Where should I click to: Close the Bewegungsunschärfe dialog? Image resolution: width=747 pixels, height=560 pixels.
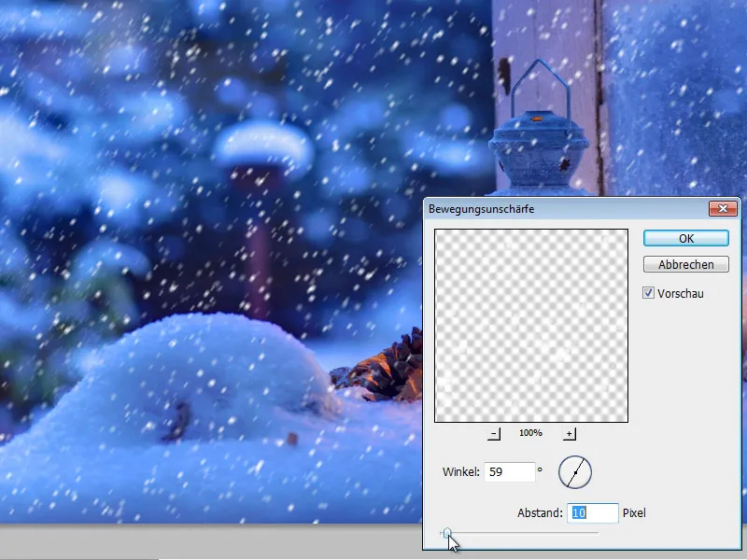tap(723, 208)
